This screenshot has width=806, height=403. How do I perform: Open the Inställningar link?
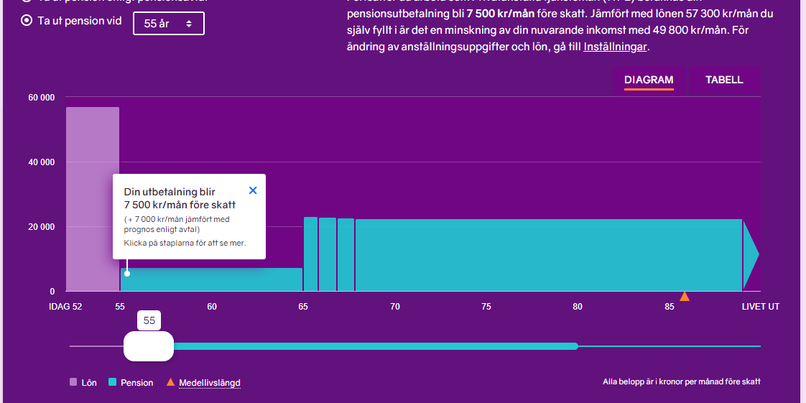tap(615, 47)
